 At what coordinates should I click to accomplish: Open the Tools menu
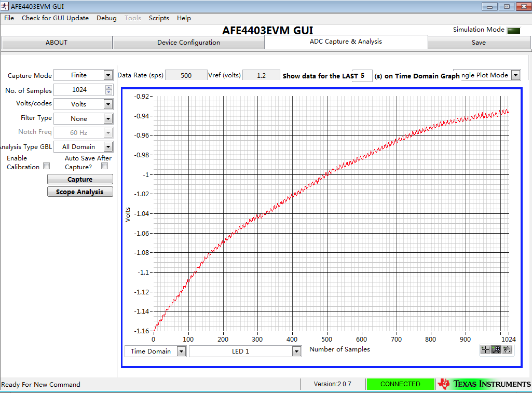tap(133, 18)
